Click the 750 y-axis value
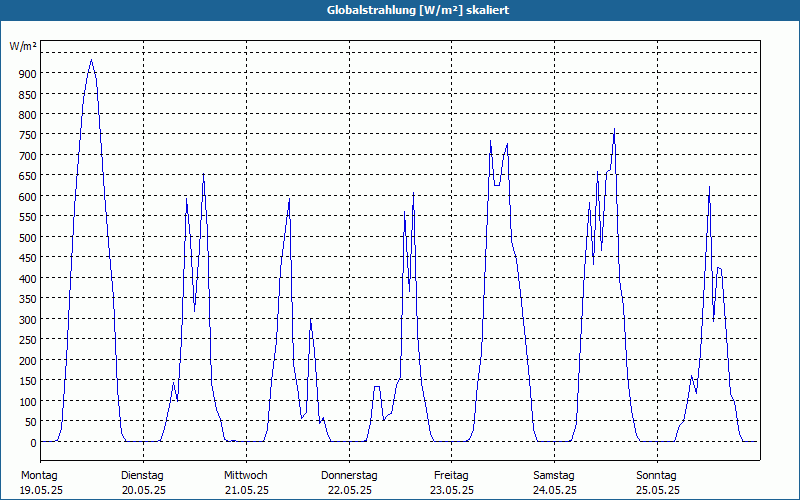 point(28,135)
